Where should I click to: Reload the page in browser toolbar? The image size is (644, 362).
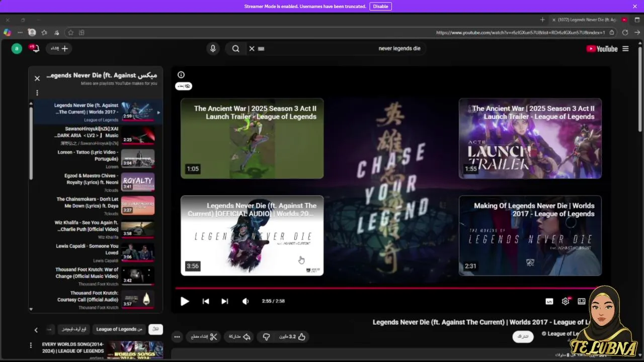click(625, 33)
